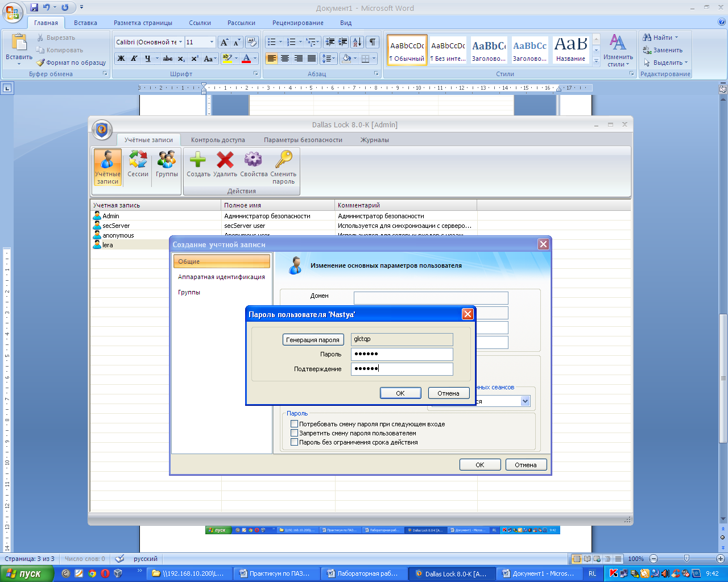Open font color dropdown arrow

(x=255, y=59)
